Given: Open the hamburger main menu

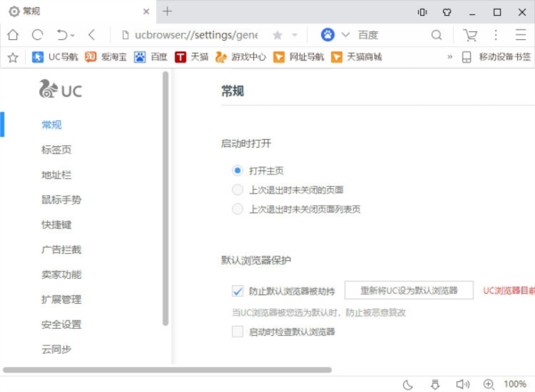Looking at the screenshot, I should tap(521, 35).
